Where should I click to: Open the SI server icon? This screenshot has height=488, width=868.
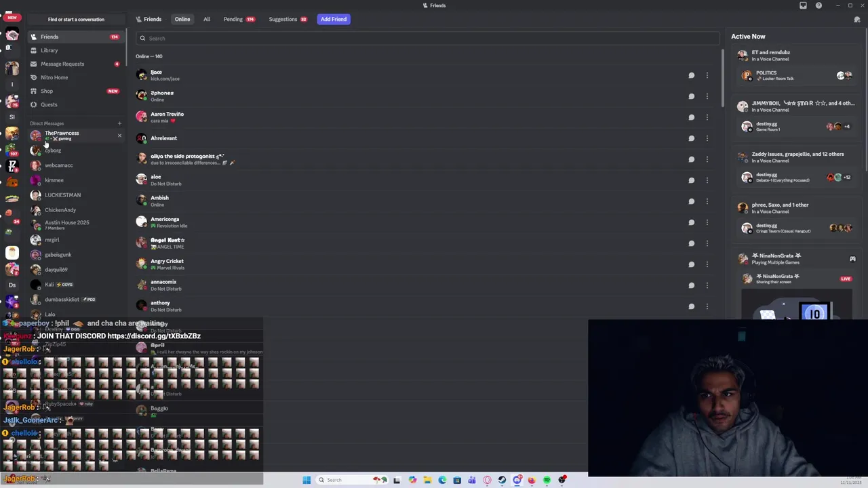click(12, 117)
